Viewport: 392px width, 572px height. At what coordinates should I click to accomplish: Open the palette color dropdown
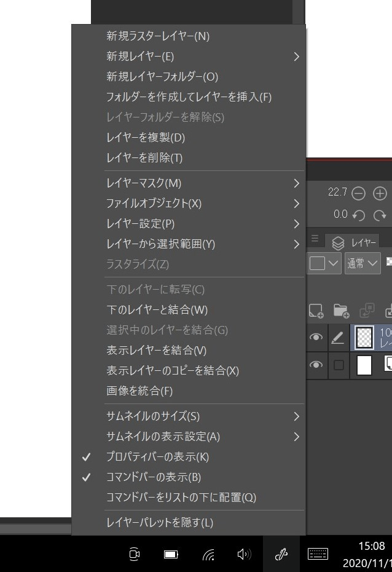pyautogui.click(x=324, y=263)
